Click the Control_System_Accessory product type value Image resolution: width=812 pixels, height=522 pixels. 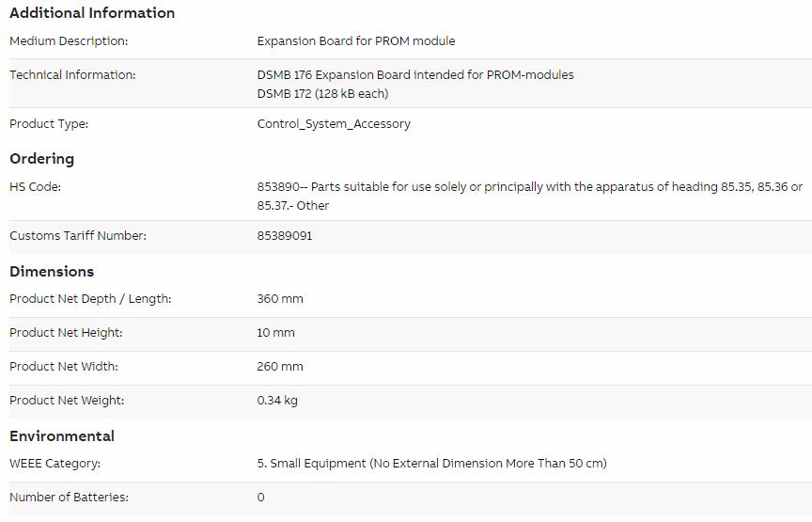pyautogui.click(x=334, y=124)
